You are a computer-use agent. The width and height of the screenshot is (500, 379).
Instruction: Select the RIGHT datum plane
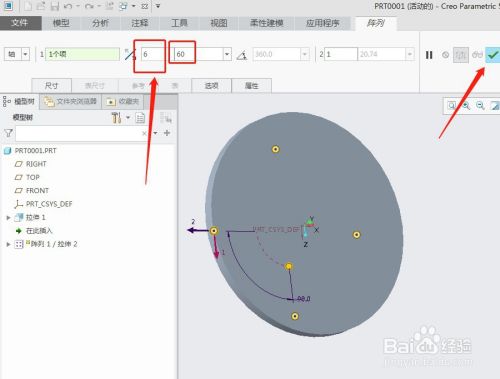(x=36, y=164)
